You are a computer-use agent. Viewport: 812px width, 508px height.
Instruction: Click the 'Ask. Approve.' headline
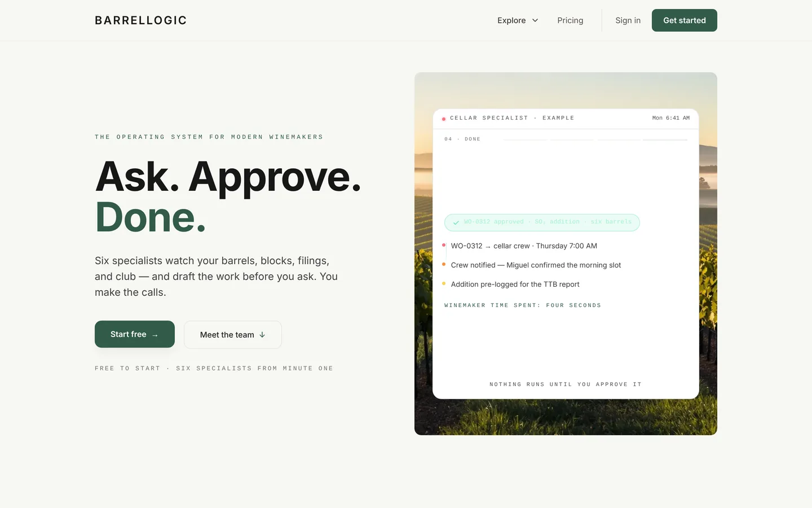tap(228, 177)
